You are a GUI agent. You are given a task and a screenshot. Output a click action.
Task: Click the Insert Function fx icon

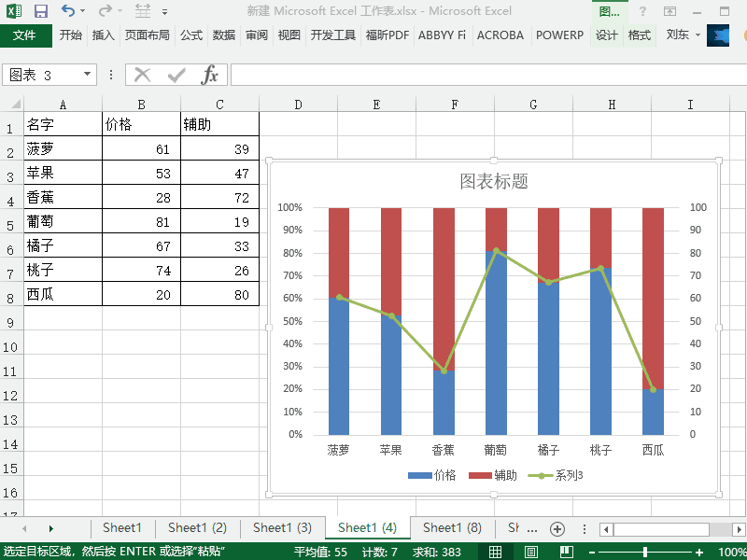[209, 75]
